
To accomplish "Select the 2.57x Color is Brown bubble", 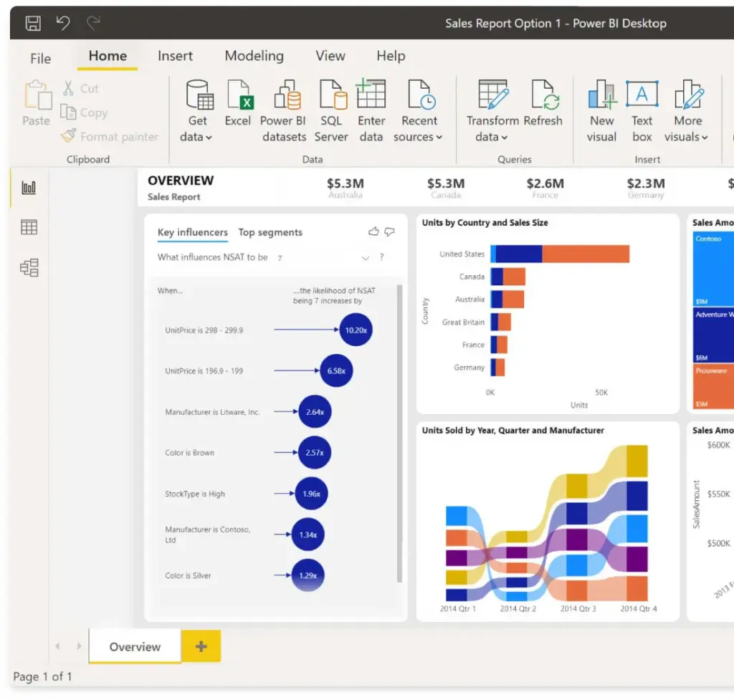I will coord(314,453).
